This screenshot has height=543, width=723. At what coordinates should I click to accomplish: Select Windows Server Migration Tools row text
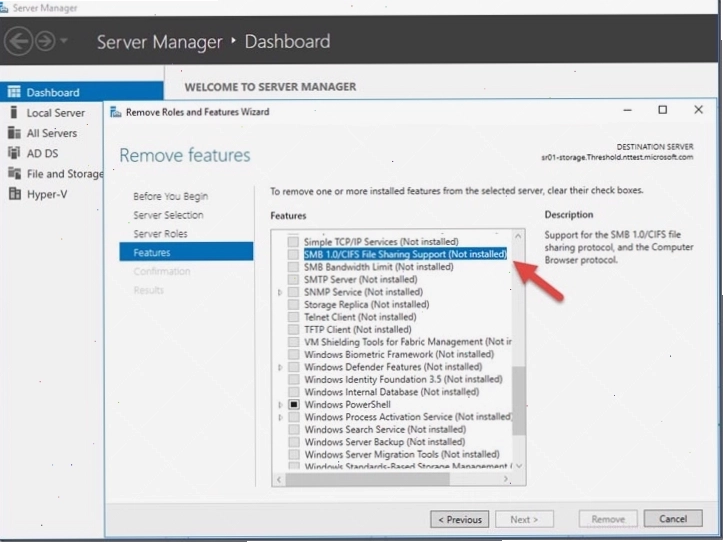pos(402,454)
